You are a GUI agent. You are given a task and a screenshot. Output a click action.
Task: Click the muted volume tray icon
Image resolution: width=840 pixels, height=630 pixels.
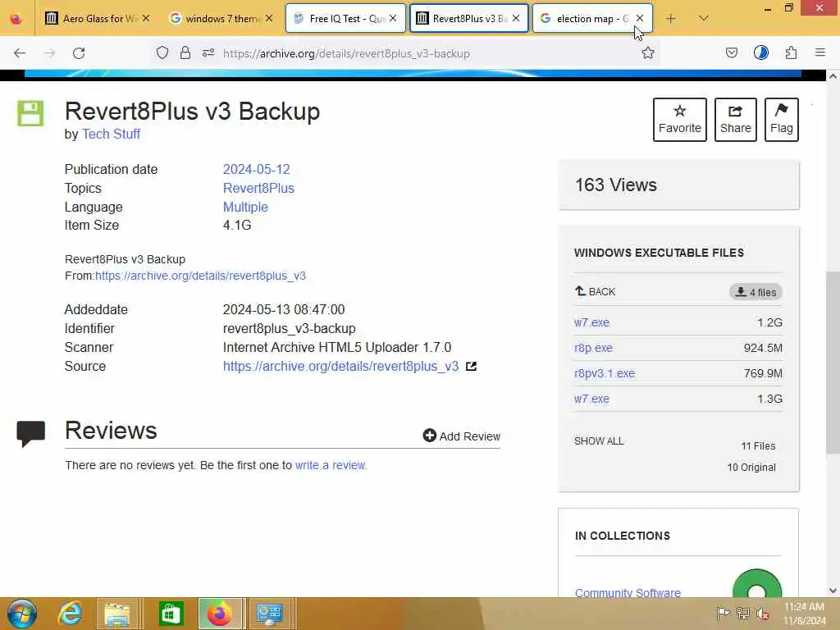763,614
